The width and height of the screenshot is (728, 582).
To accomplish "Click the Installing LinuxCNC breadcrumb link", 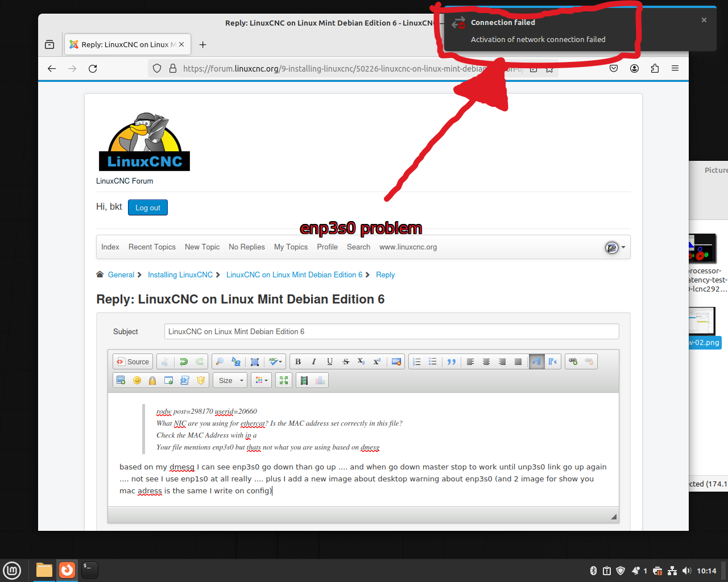I will (180, 275).
